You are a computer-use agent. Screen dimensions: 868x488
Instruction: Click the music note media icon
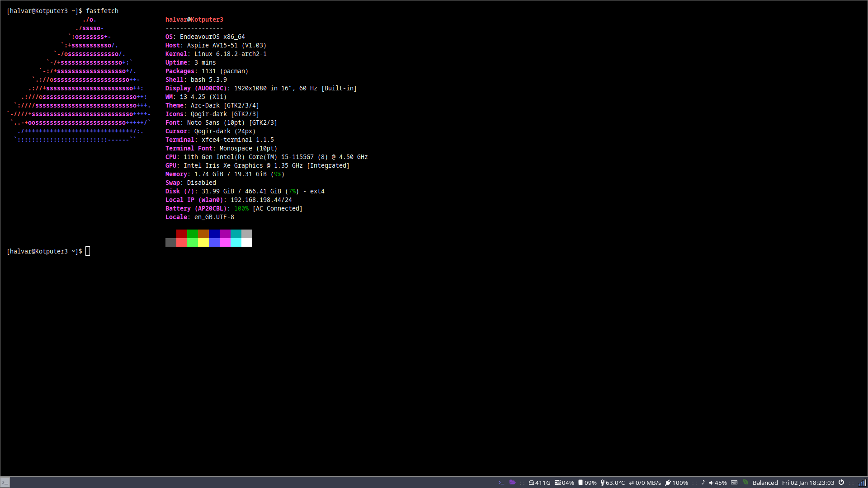(703, 483)
